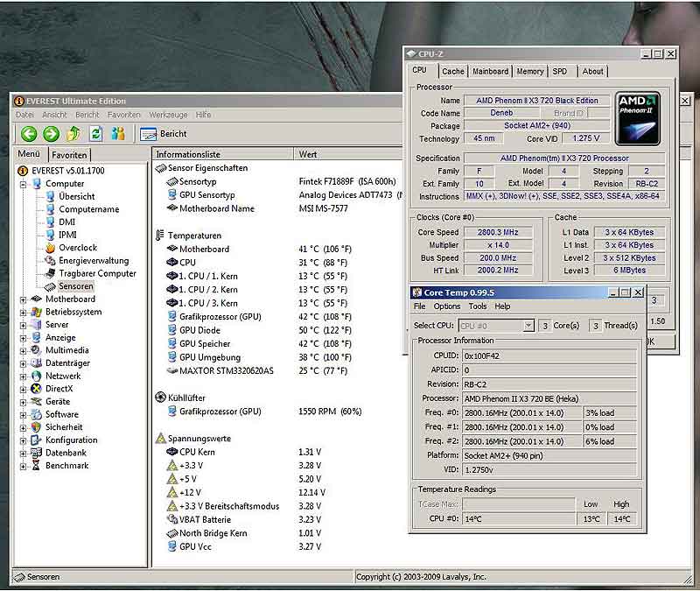Select the Sensoren tree item

(76, 286)
